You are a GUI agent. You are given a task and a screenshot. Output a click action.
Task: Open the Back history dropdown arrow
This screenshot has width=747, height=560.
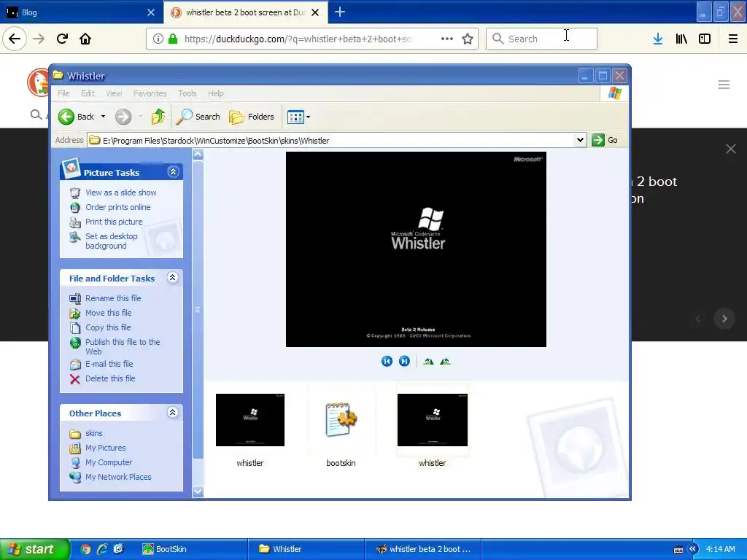pos(103,117)
